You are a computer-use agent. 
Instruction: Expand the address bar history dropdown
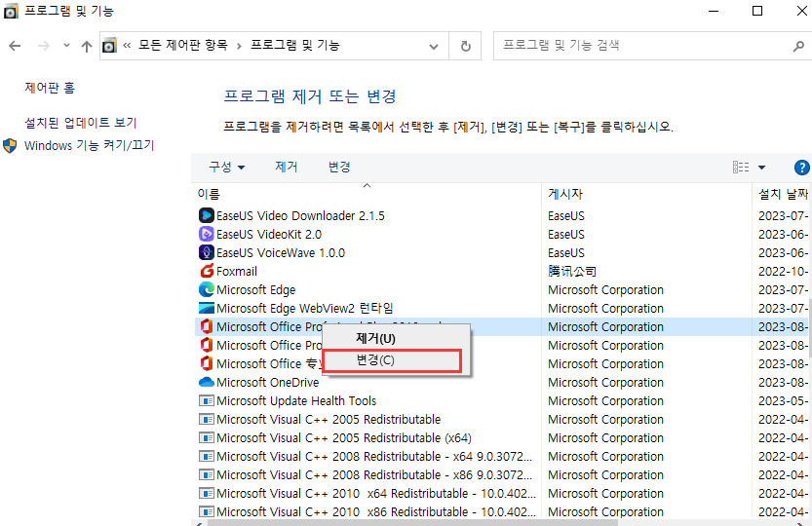[434, 46]
